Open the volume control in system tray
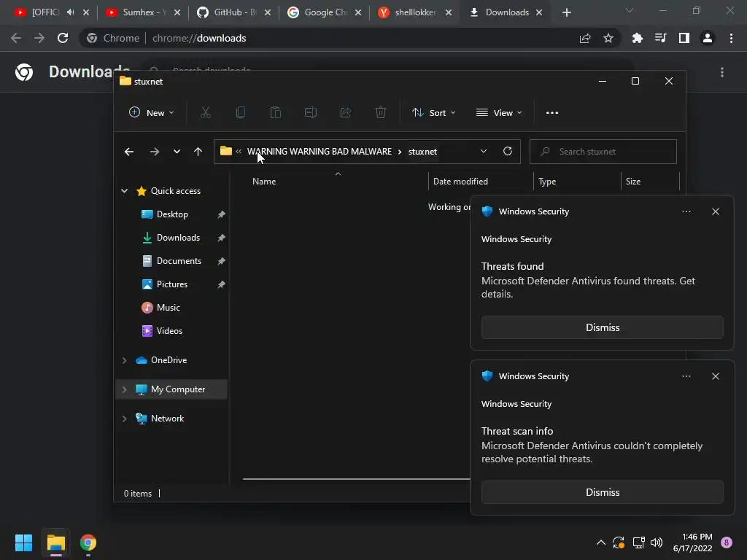The image size is (747, 560). pos(657,542)
